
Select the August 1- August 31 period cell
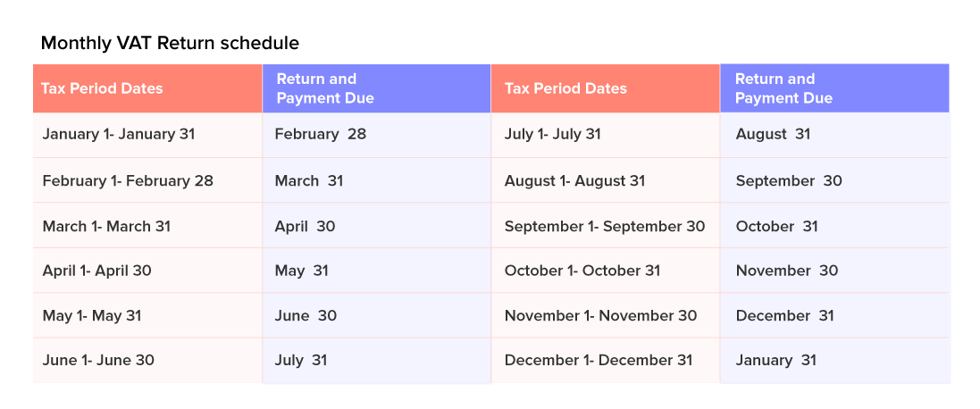[574, 181]
